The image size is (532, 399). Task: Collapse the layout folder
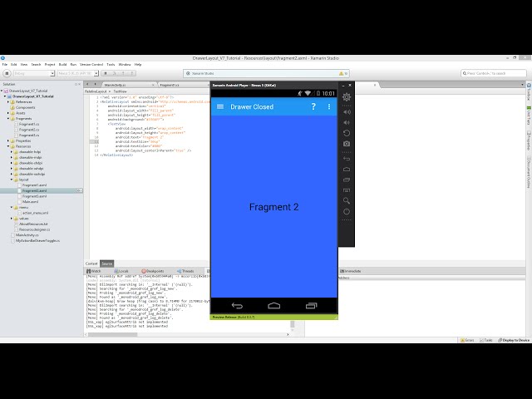tap(12, 180)
